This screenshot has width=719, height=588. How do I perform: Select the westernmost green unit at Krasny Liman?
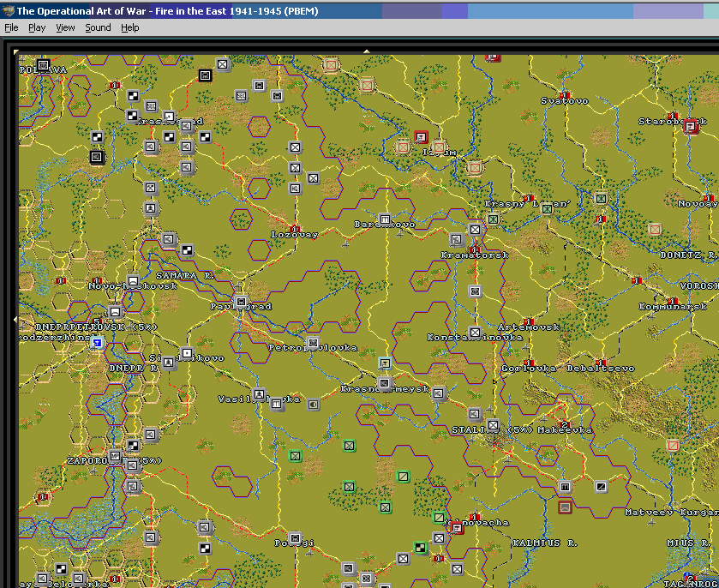pyautogui.click(x=493, y=219)
